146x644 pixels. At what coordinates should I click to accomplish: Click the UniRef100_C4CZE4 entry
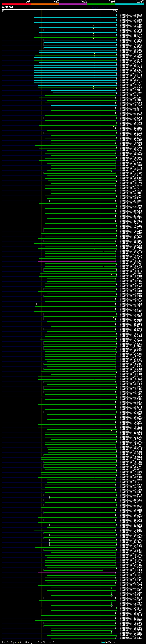coord(131,570)
